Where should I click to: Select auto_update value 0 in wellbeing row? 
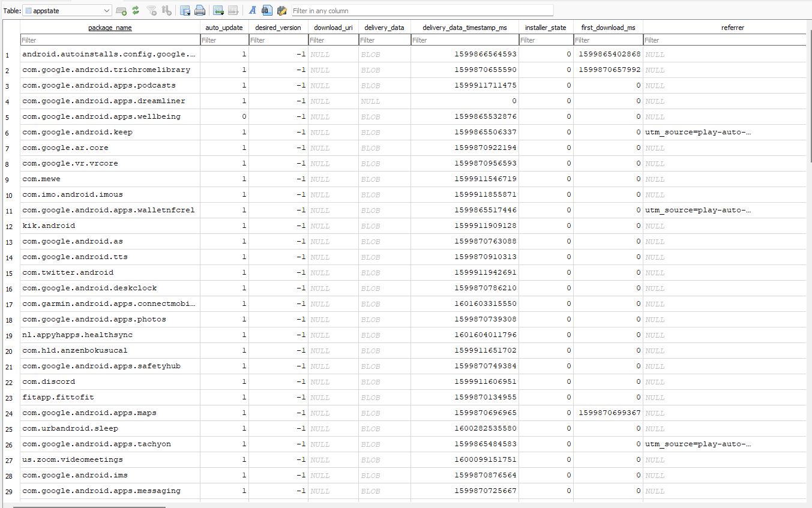tap(224, 116)
